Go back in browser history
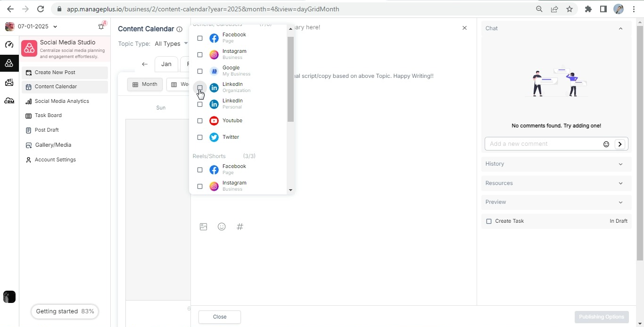The image size is (644, 327). pyautogui.click(x=10, y=9)
